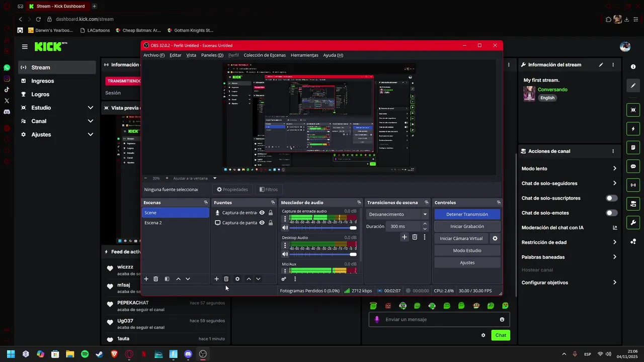Mute Desktop Audio speaker icon
Image resolution: width=644 pixels, height=362 pixels.
pos(285,254)
